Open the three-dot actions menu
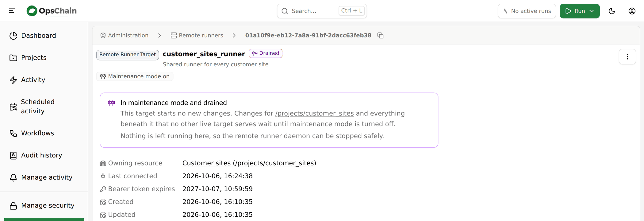 point(627,57)
